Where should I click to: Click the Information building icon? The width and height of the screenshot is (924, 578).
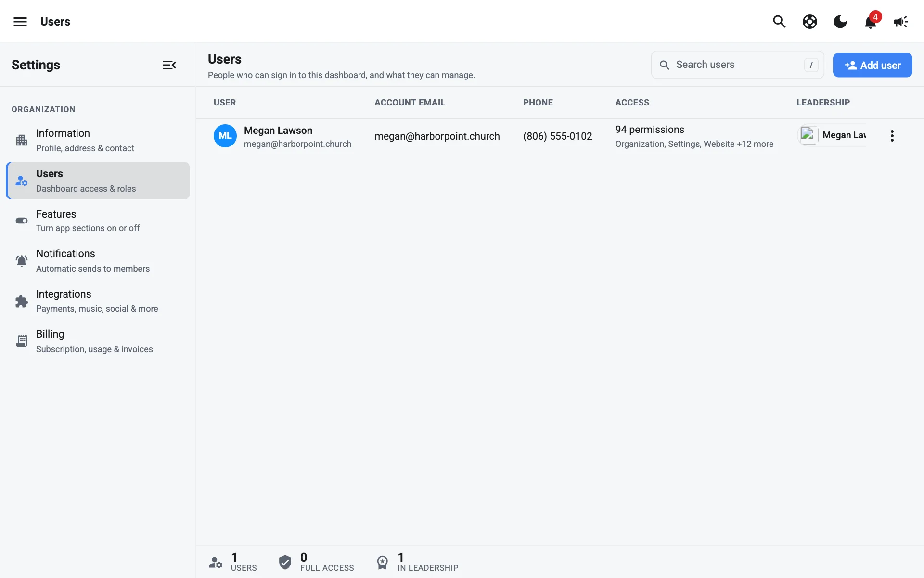point(22,140)
